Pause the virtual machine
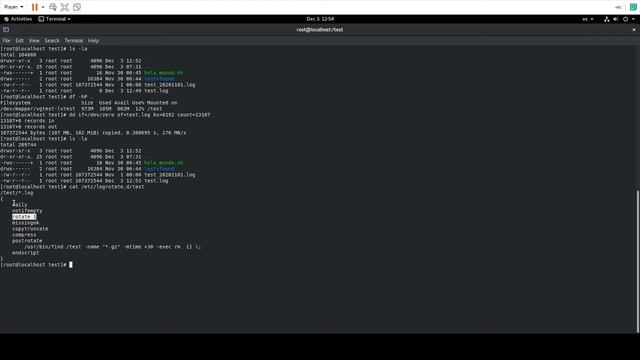This screenshot has width=640, height=360. tap(35, 7)
